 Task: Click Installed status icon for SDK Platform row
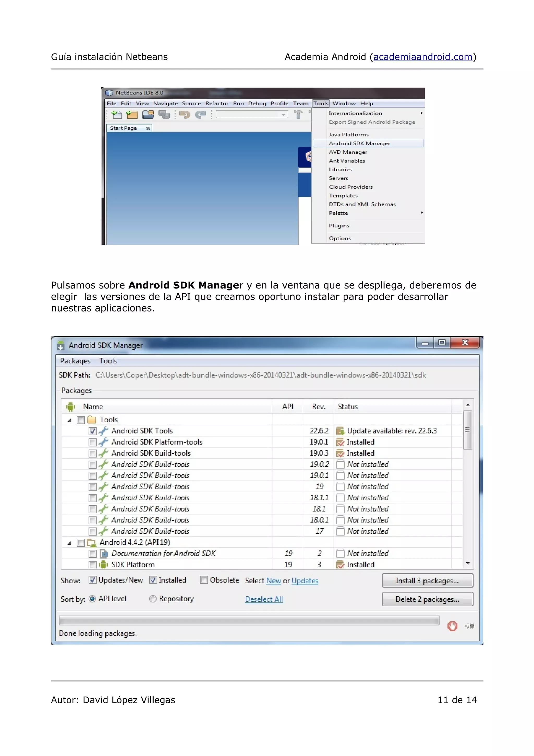(340, 564)
